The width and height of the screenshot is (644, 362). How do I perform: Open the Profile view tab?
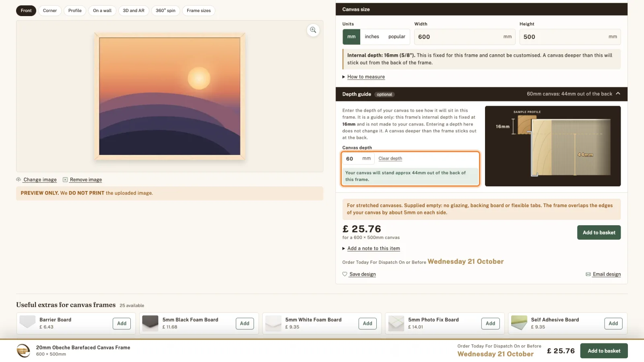[x=75, y=10]
